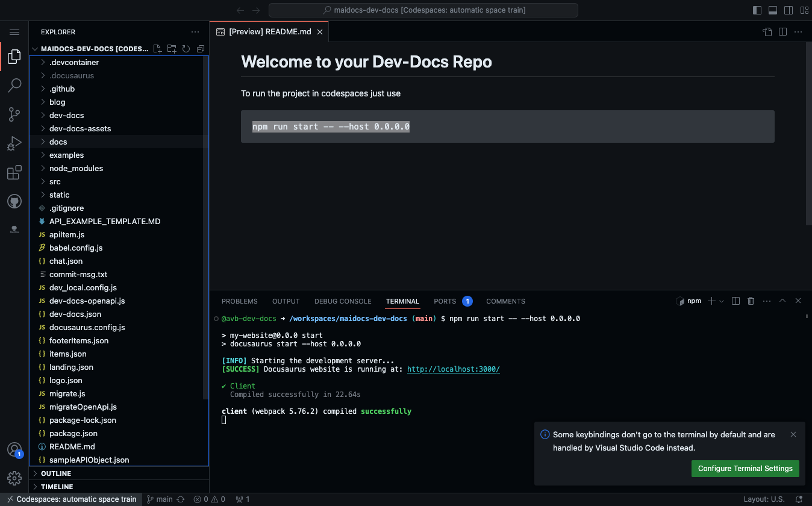The width and height of the screenshot is (812, 506).
Task: Toggle the bottom panel layout button
Action: [x=773, y=10]
